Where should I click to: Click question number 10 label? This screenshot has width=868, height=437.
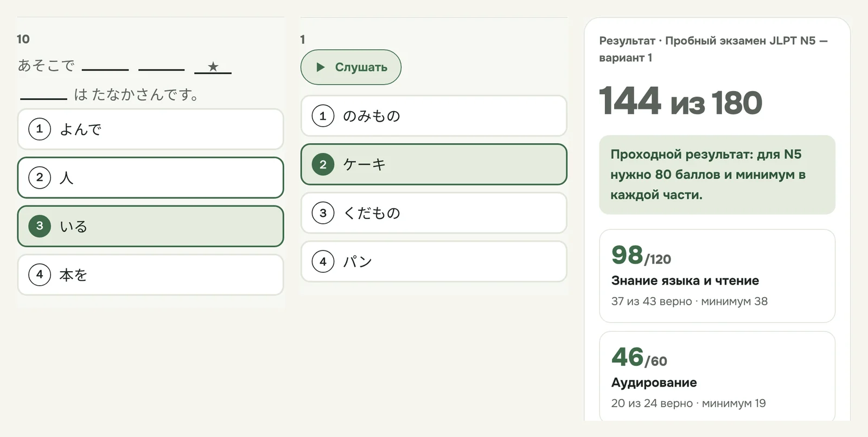click(x=23, y=39)
